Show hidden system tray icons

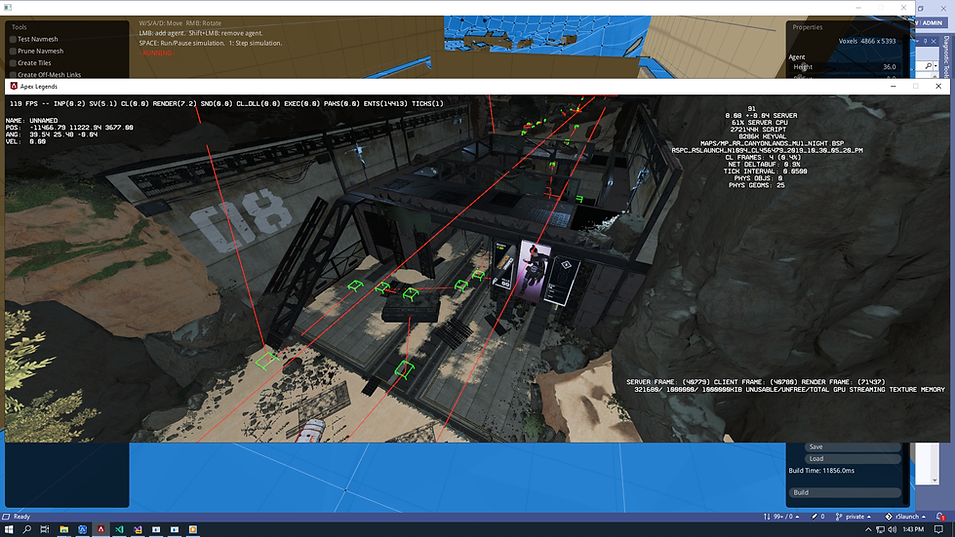click(869, 530)
